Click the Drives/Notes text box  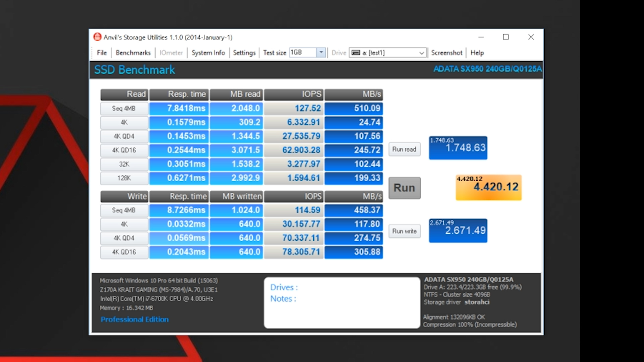click(x=342, y=302)
